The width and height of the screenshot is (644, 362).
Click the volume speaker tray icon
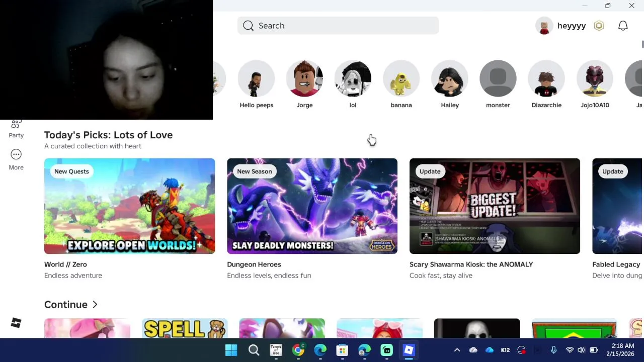coord(581,350)
